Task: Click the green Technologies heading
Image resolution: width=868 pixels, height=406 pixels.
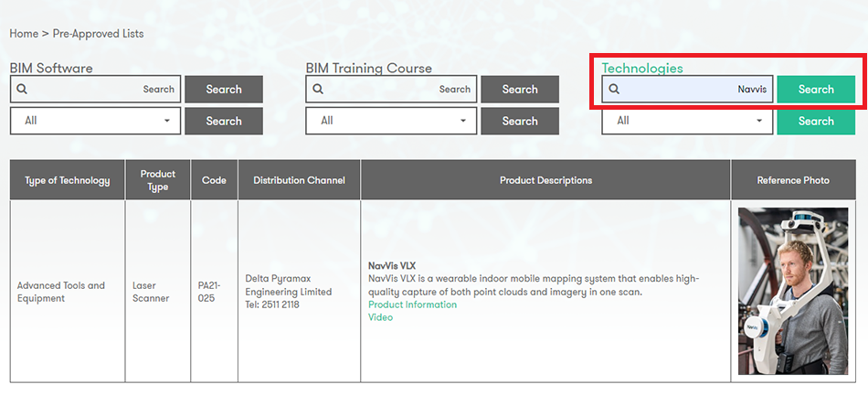Action: point(642,69)
